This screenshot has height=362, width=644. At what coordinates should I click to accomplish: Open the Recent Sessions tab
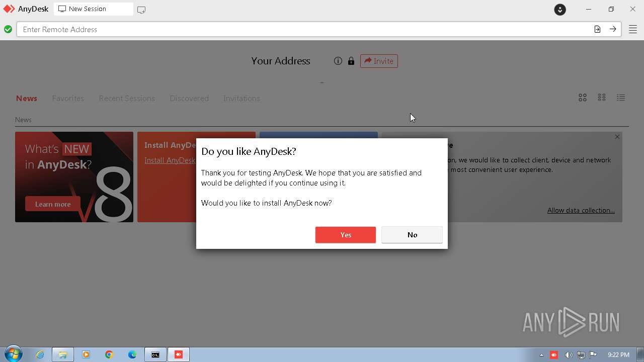pos(127,98)
